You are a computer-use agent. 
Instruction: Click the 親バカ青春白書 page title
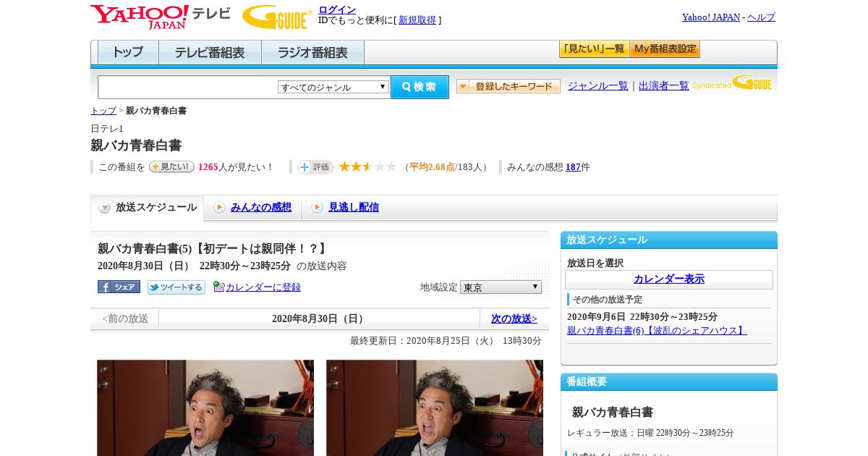pyautogui.click(x=136, y=145)
